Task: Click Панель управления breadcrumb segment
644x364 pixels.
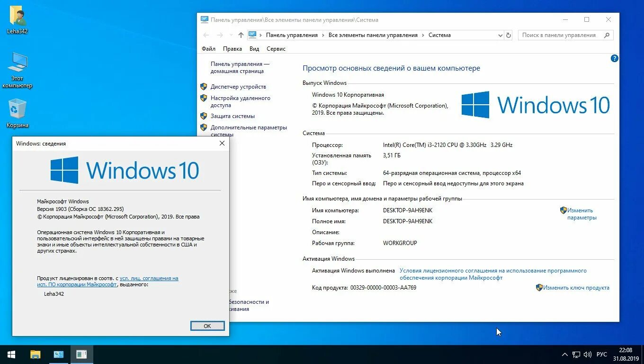Action: point(292,35)
